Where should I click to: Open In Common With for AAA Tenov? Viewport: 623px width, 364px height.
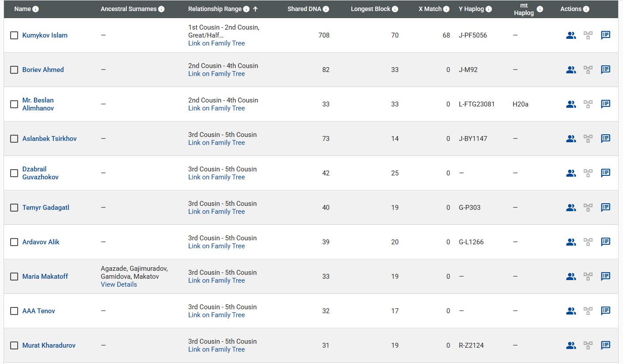click(x=571, y=311)
